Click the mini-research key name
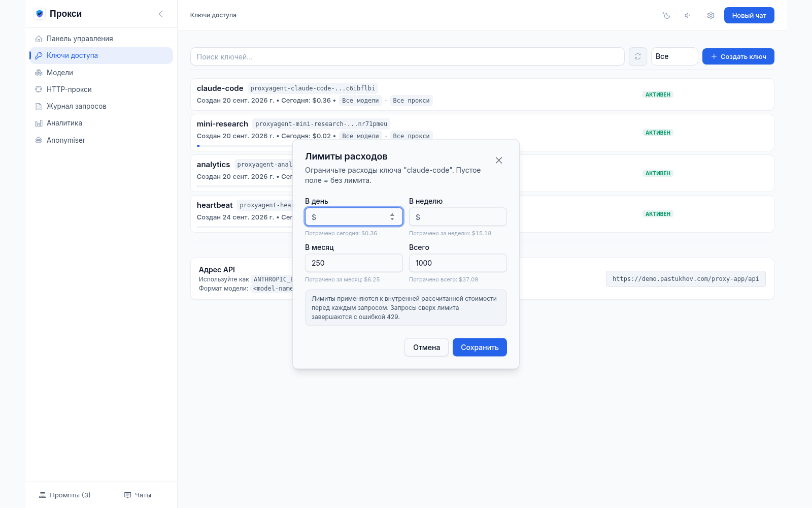Image resolution: width=812 pixels, height=508 pixels. pyautogui.click(x=222, y=124)
